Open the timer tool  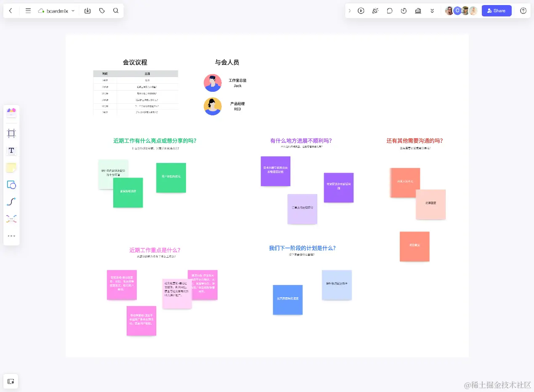coord(404,11)
